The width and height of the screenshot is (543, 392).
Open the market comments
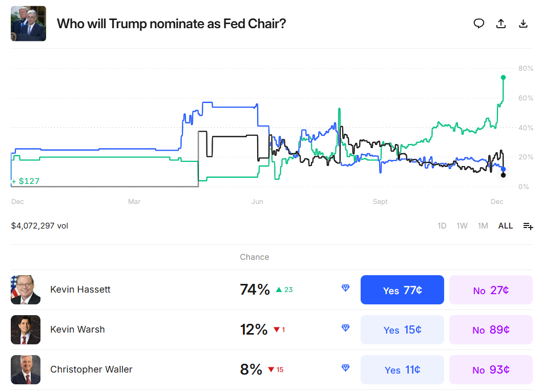point(479,24)
